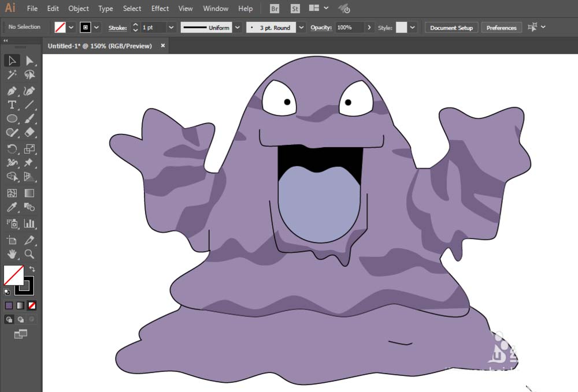The height and width of the screenshot is (392, 578).
Task: Open the Object menu
Action: coord(79,9)
